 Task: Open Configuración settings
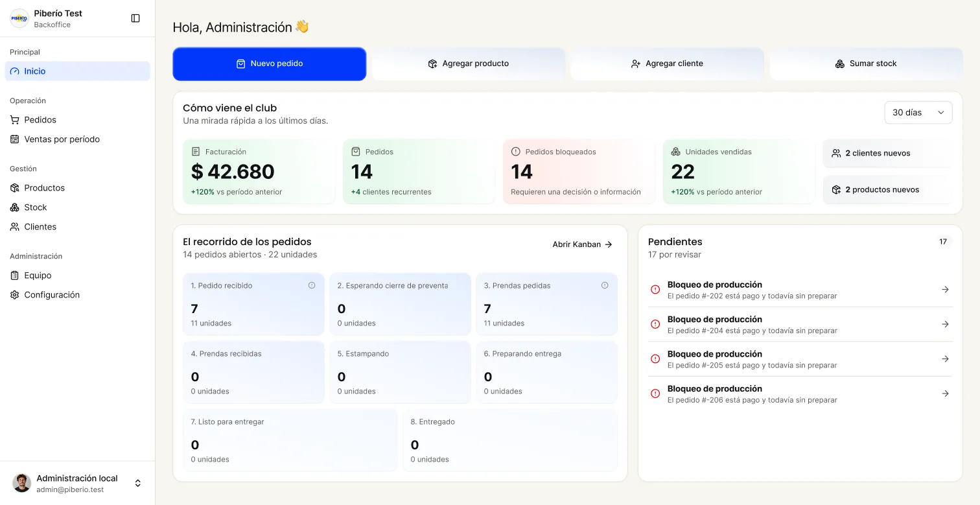[x=78, y=295]
